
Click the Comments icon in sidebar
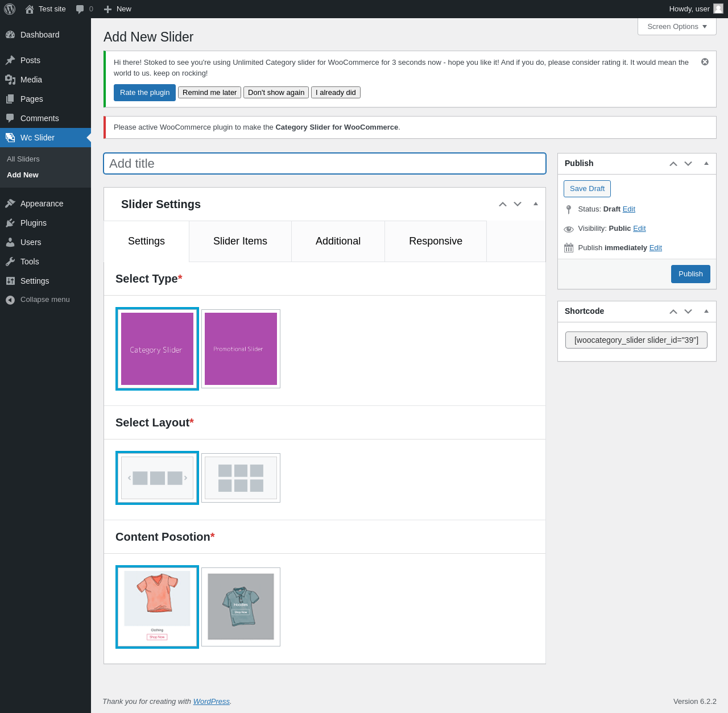click(10, 118)
